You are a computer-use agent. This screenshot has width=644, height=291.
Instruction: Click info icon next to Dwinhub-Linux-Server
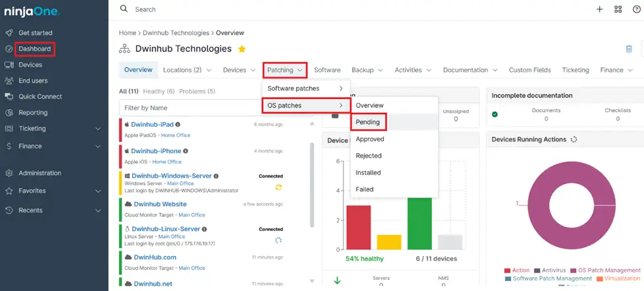coord(205,229)
